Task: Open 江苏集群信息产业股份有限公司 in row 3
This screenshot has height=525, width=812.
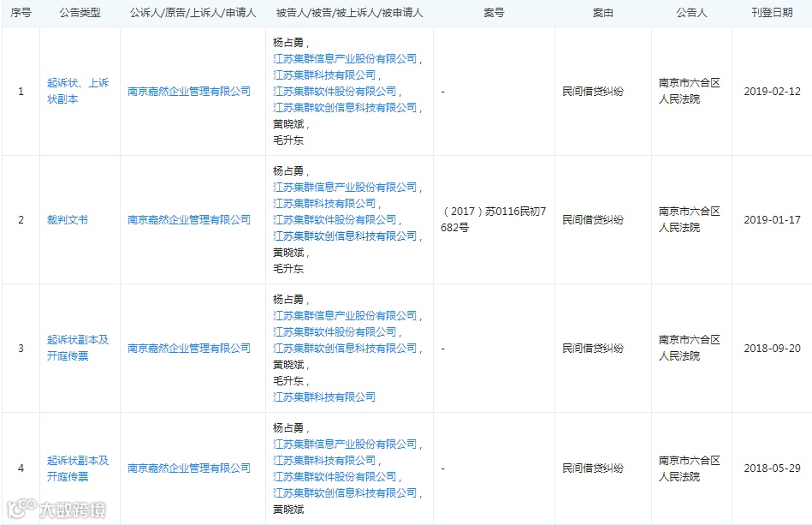Action: 345,316
